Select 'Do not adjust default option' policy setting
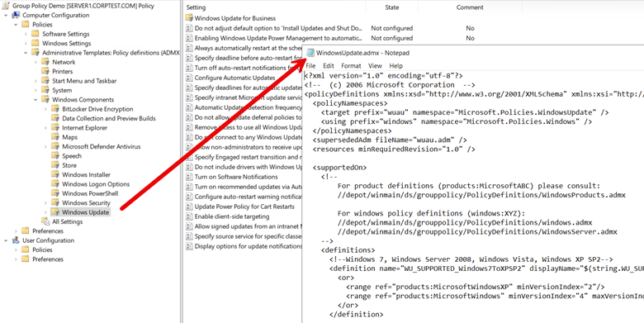Screen dimensions: 644x323 [x=278, y=28]
